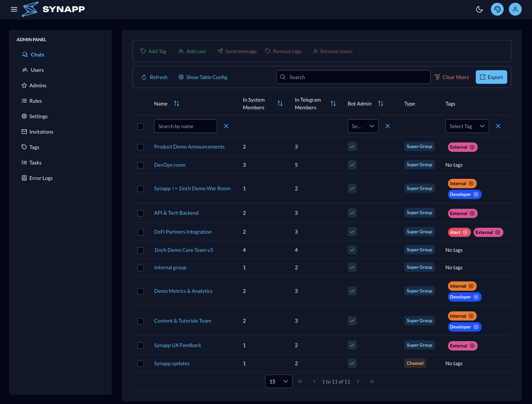Open the theme palette icon
This screenshot has height=404, width=532.
point(497,9)
